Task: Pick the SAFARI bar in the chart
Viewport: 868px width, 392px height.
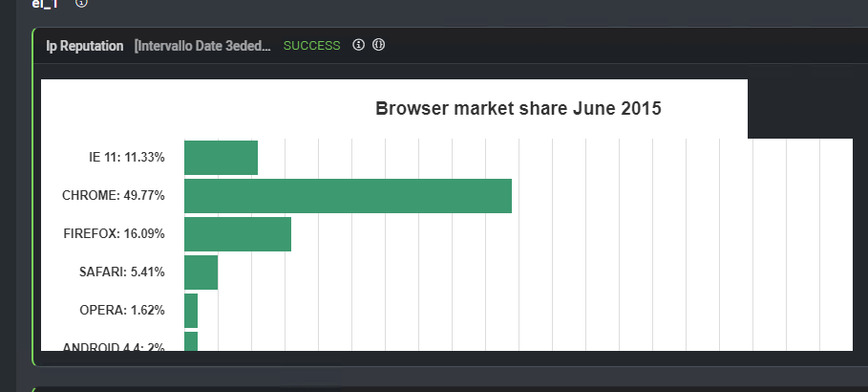Action: pyautogui.click(x=201, y=272)
